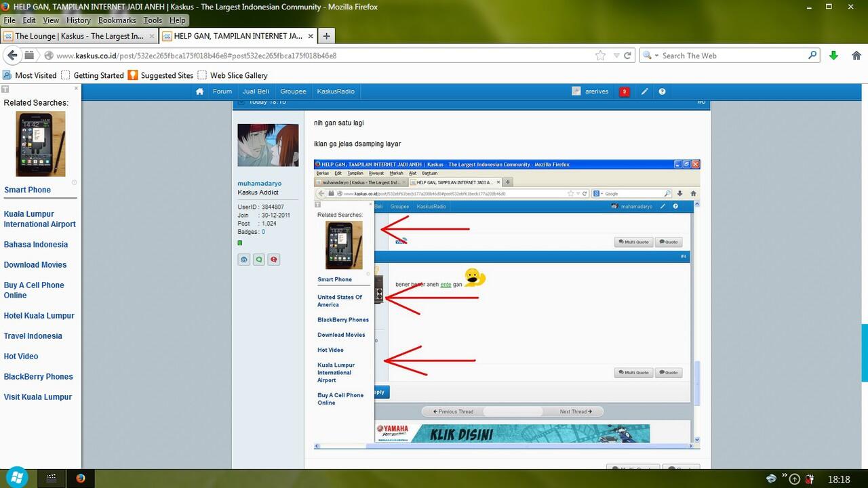Open the View menu
The image size is (868, 488).
[52, 20]
